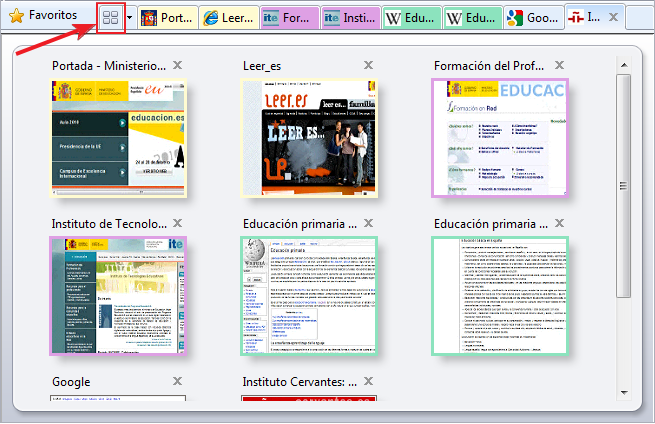655x424 pixels.
Task: Close the Leer_es thumbnail
Action: [x=368, y=65]
